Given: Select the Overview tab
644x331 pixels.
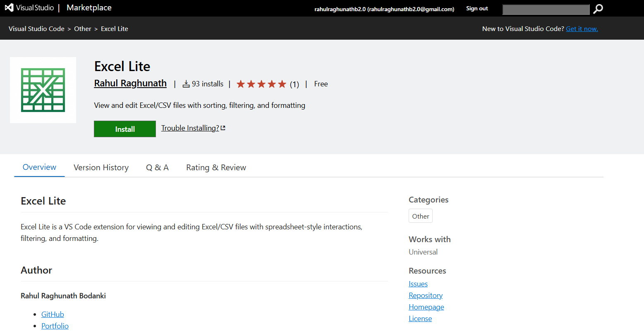Looking at the screenshot, I should pyautogui.click(x=39, y=167).
